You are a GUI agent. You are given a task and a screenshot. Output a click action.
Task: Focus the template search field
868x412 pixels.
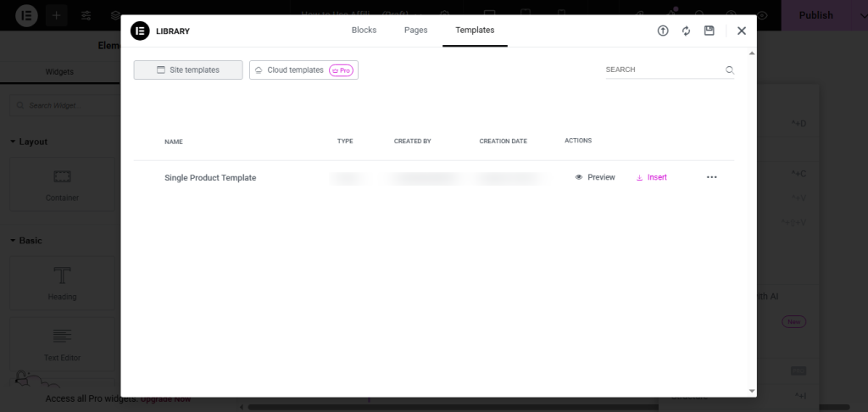[661, 70]
